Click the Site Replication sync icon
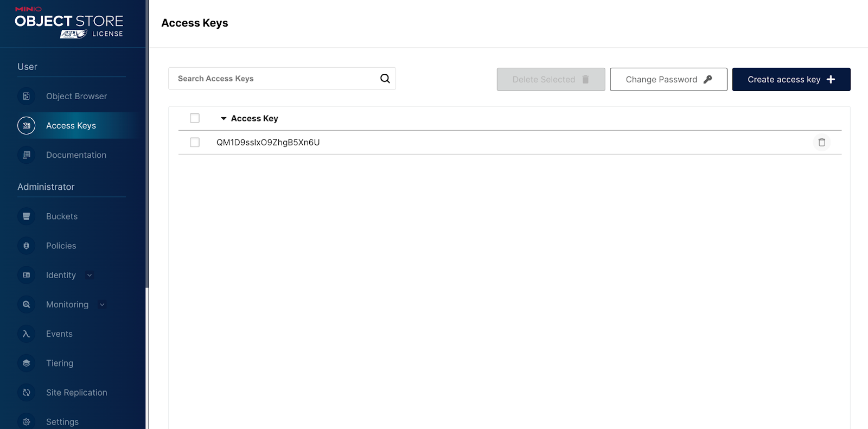This screenshot has height=429, width=868. pos(26,393)
